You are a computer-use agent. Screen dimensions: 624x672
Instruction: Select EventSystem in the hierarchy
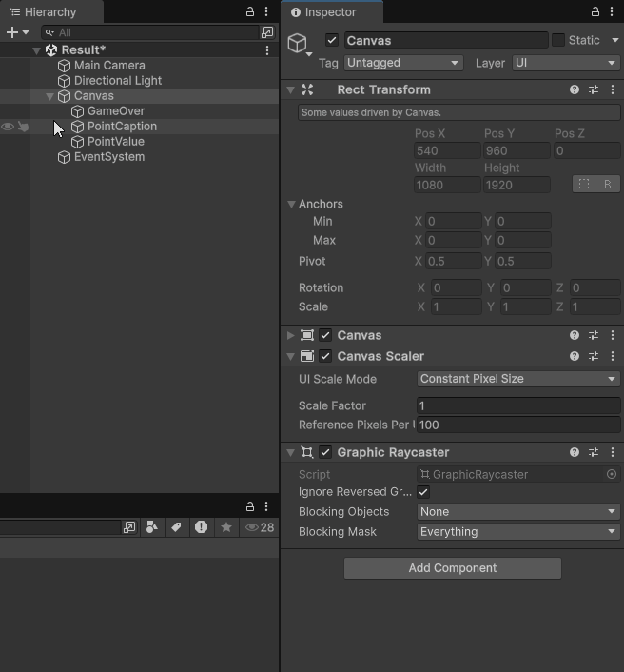tap(108, 157)
